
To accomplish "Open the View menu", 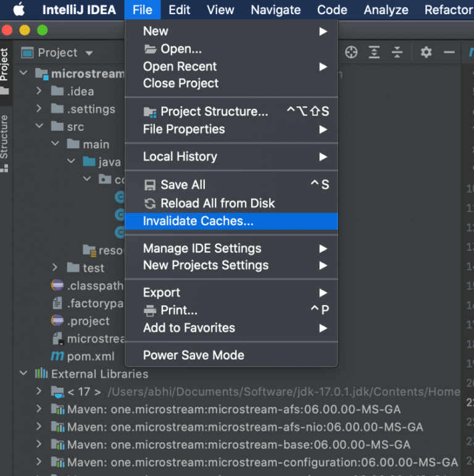I will point(220,10).
